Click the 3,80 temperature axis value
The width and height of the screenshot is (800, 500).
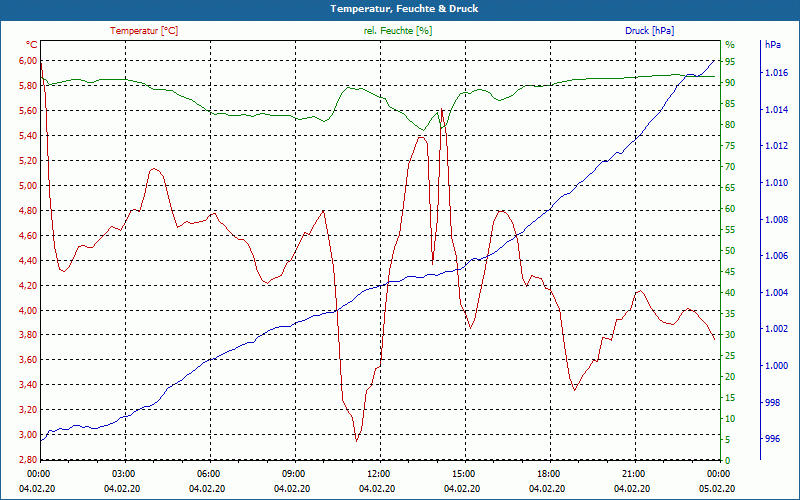pos(28,335)
